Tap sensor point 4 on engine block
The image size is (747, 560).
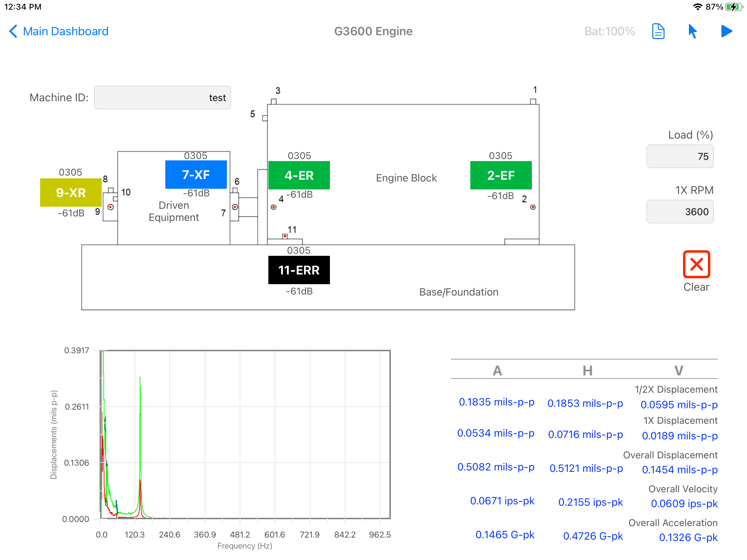coord(274,207)
